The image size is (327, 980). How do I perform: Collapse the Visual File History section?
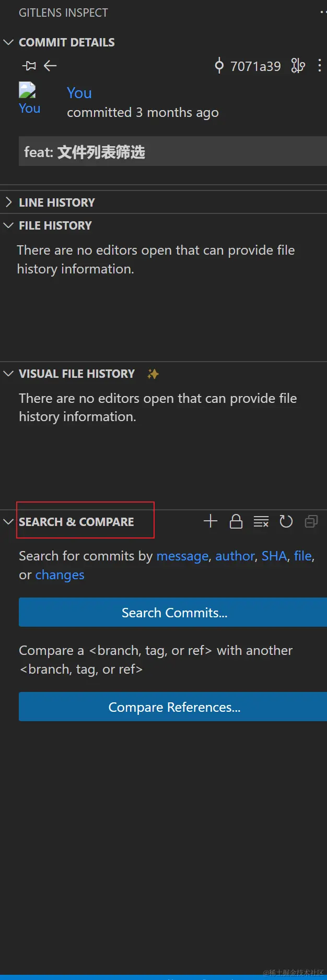tap(8, 374)
